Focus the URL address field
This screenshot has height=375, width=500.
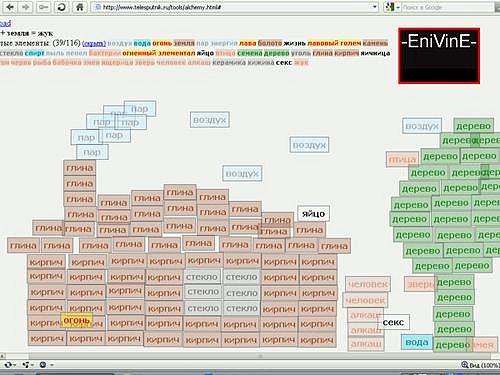(x=233, y=7)
